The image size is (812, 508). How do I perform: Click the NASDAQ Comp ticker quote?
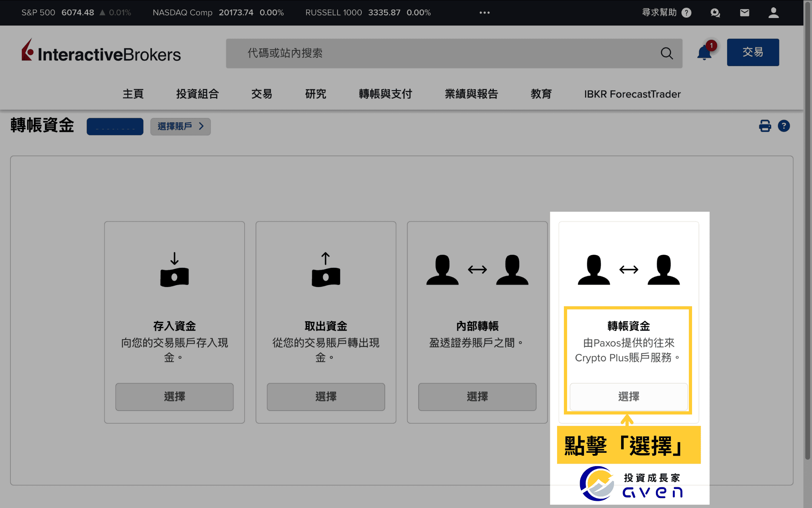(218, 13)
